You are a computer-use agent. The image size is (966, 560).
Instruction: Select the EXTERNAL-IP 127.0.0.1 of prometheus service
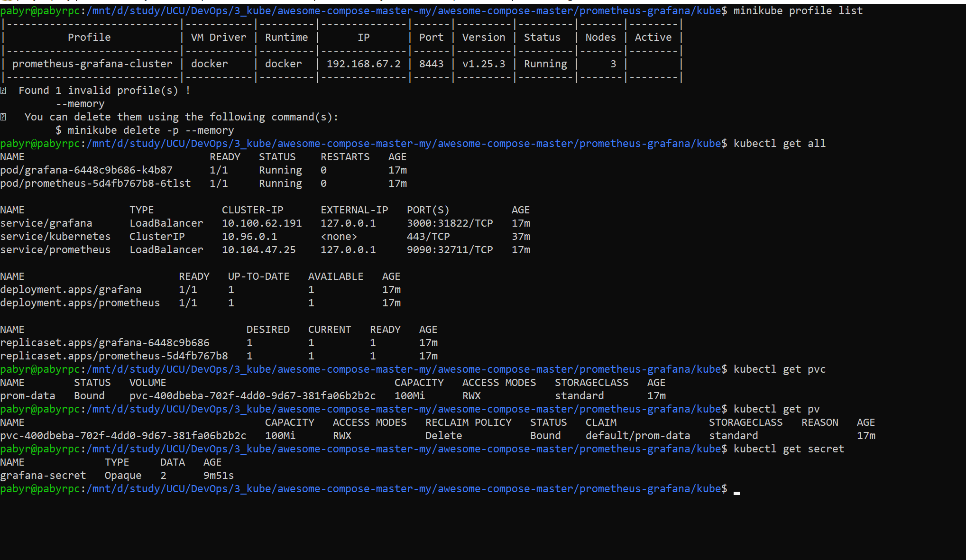coord(349,249)
